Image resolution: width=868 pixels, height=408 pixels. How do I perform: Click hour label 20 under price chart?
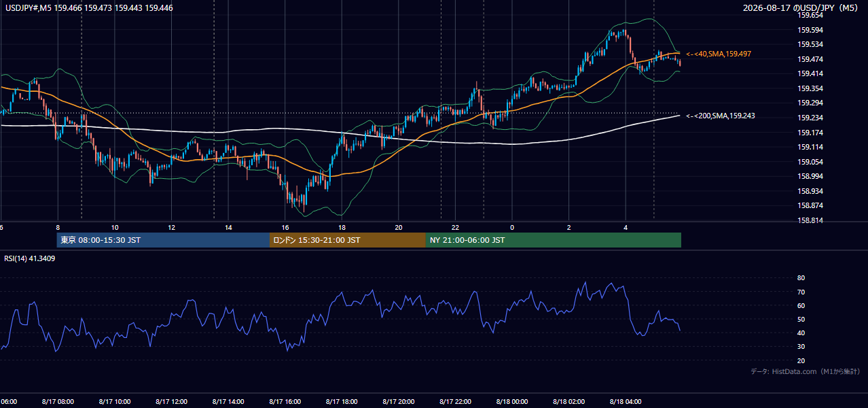[x=399, y=227]
